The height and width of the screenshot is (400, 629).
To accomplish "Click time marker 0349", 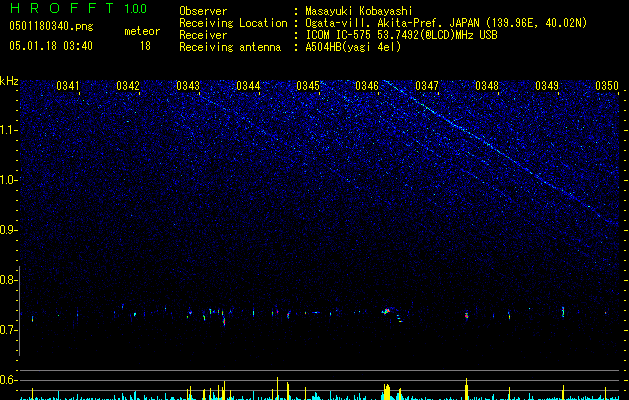I will [547, 85].
